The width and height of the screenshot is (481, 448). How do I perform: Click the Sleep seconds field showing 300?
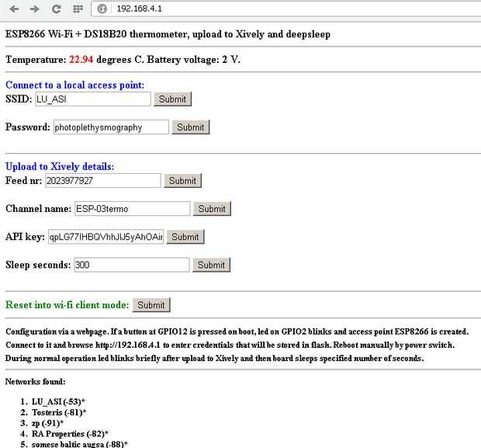point(132,265)
